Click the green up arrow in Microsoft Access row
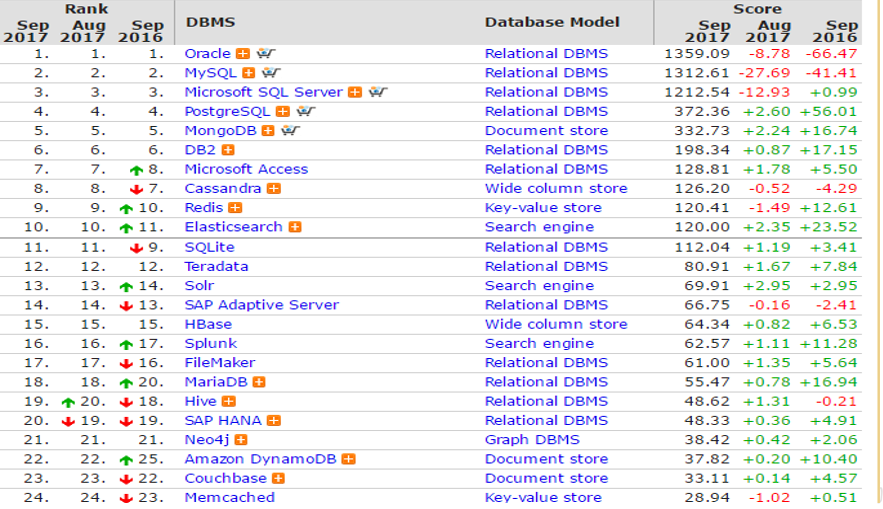 click(136, 170)
